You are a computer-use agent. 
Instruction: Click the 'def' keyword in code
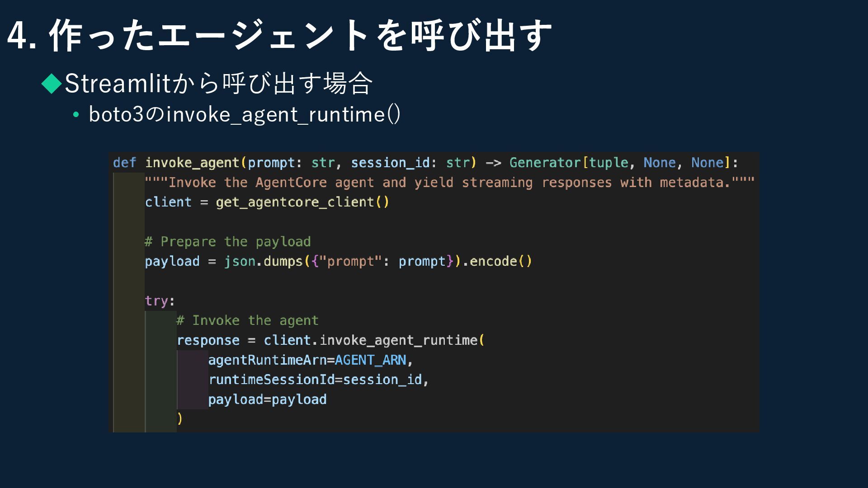(124, 163)
